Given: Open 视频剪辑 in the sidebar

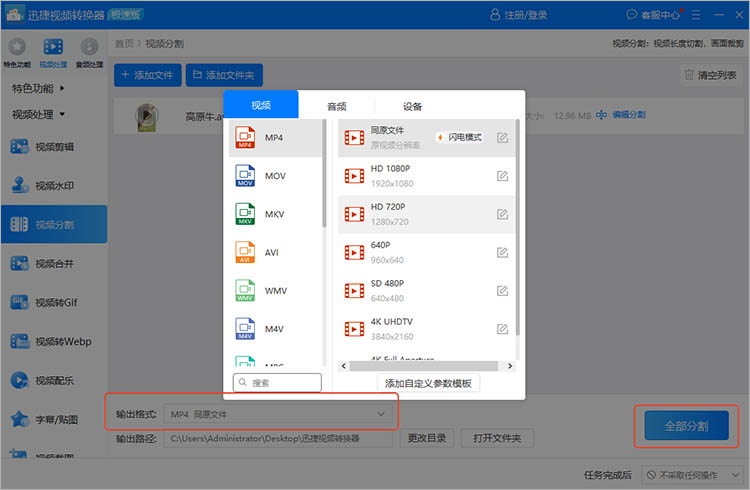Looking at the screenshot, I should click(x=54, y=147).
